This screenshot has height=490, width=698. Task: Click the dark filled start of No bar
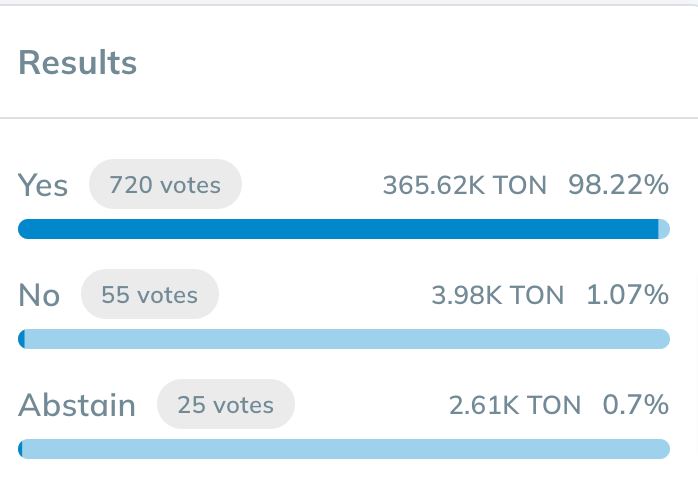[x=22, y=339]
